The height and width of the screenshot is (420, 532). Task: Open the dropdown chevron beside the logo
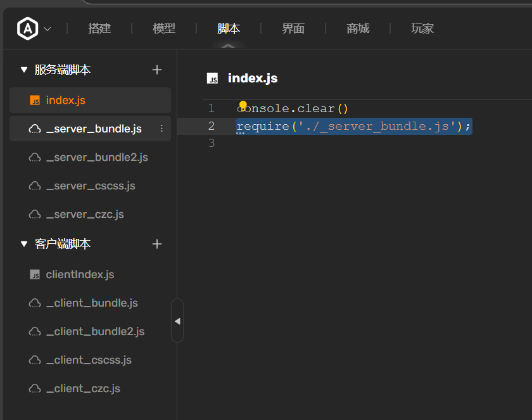tap(47, 29)
